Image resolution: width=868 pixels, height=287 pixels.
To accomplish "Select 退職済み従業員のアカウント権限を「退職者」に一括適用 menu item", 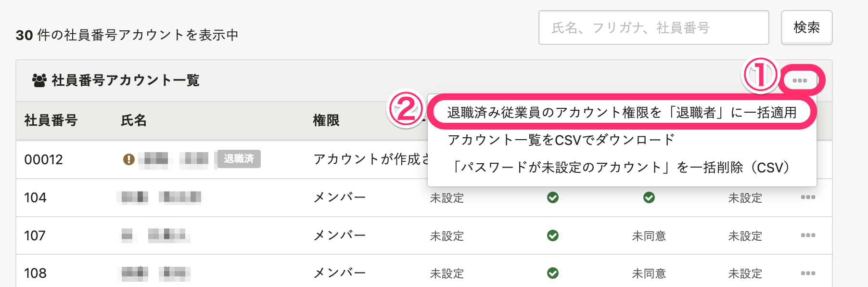I will click(622, 112).
